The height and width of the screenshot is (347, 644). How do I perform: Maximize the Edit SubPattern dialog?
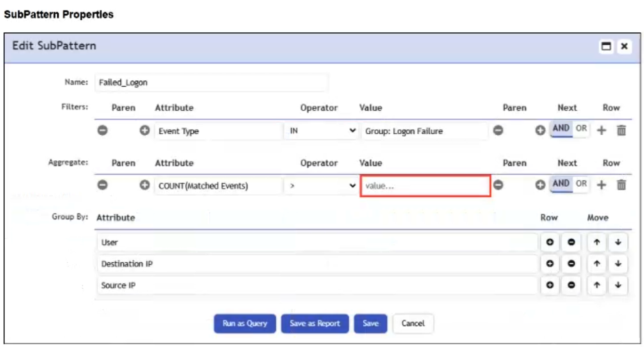[x=606, y=46]
